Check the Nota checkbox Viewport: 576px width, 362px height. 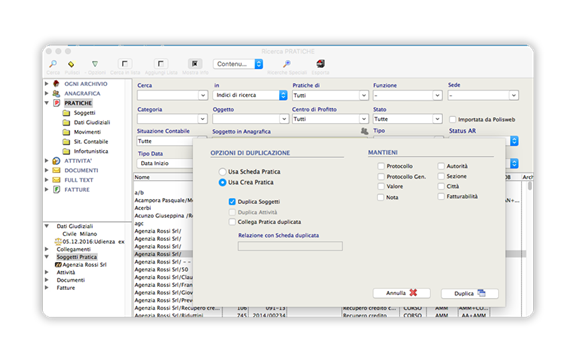coord(381,197)
